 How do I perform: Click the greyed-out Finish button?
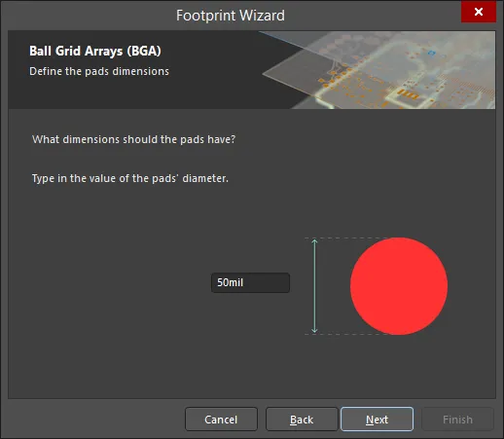[457, 420]
